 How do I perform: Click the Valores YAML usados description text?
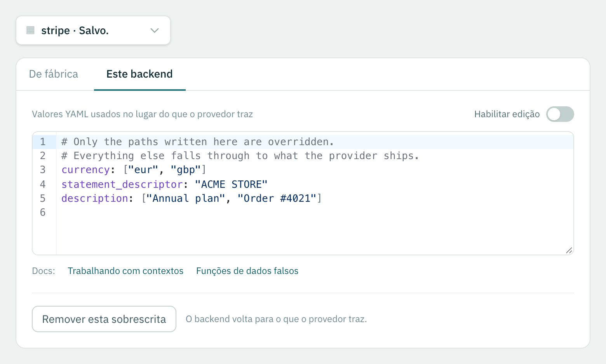tap(142, 114)
